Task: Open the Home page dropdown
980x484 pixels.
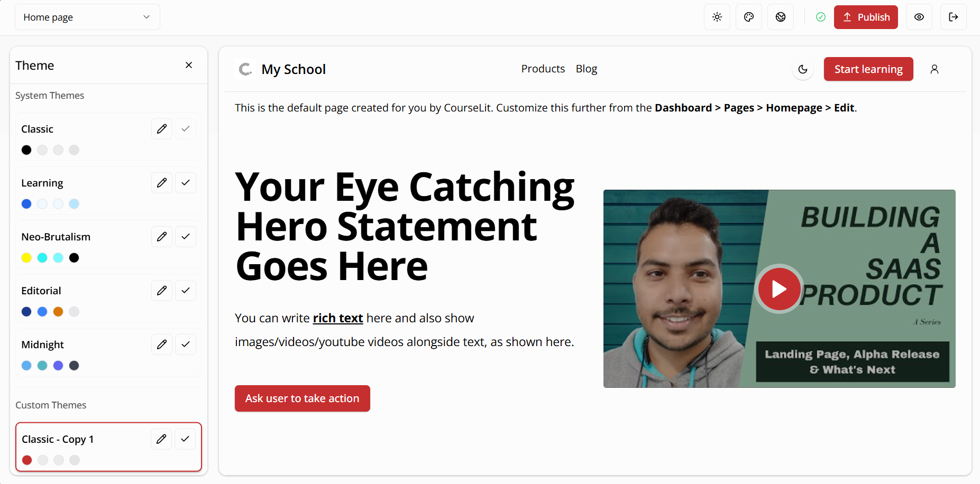Action: pos(87,17)
